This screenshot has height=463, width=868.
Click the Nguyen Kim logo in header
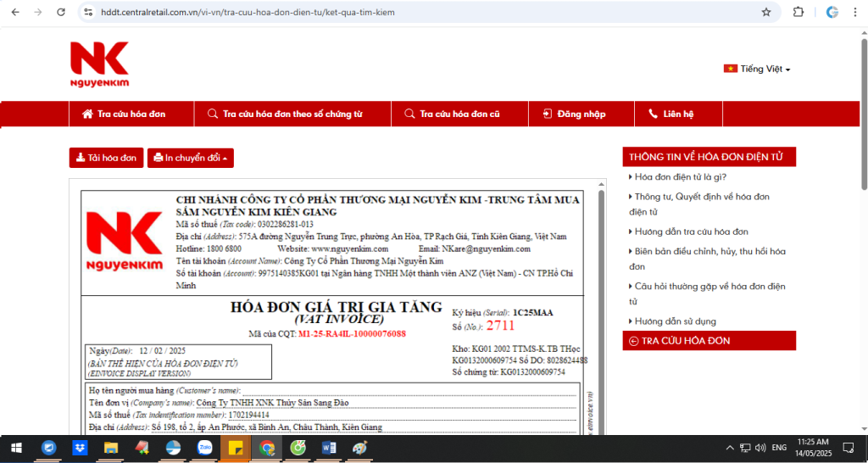(100, 64)
